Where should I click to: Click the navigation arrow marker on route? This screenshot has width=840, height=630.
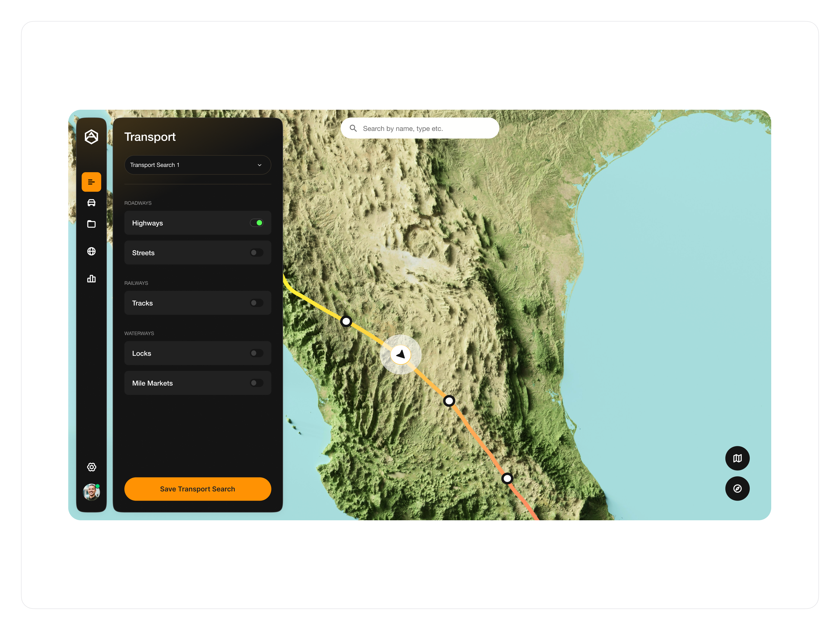(401, 355)
